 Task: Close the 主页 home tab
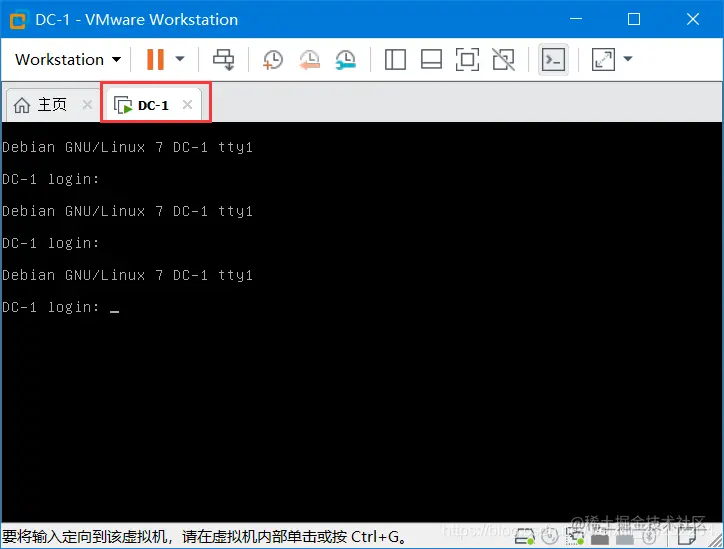point(87,105)
